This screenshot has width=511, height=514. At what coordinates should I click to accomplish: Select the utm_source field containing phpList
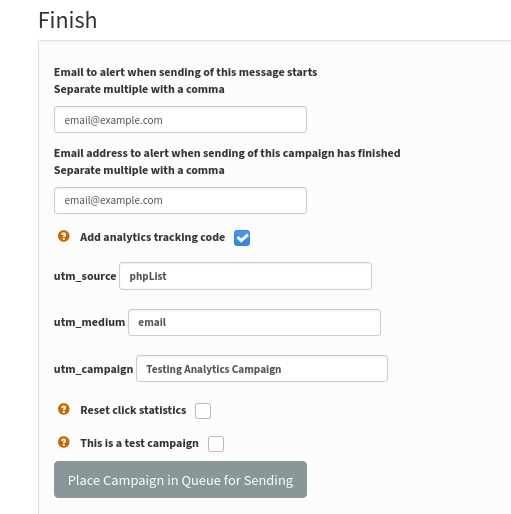(245, 276)
